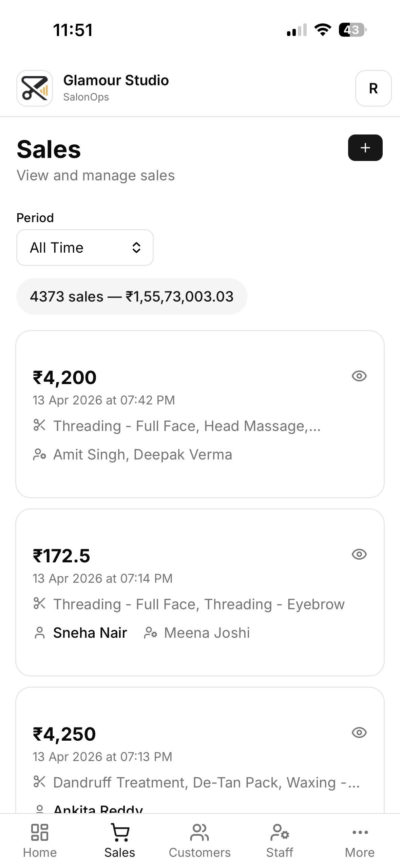Click scissors icon on ₹4,200 sale

tap(40, 425)
